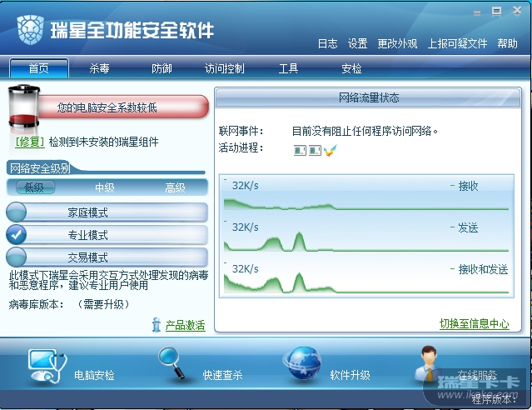This screenshot has width=532, height=410.
Task: Minimize the Rising security window
Action: (477, 12)
